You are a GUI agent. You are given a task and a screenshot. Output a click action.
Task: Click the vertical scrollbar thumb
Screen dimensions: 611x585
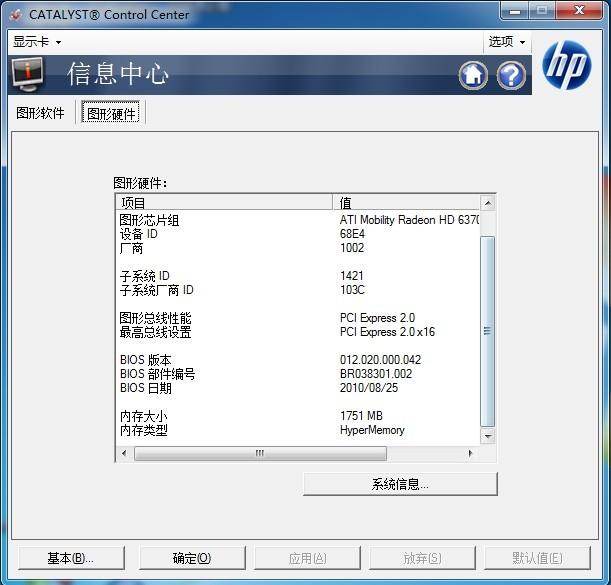click(x=487, y=331)
